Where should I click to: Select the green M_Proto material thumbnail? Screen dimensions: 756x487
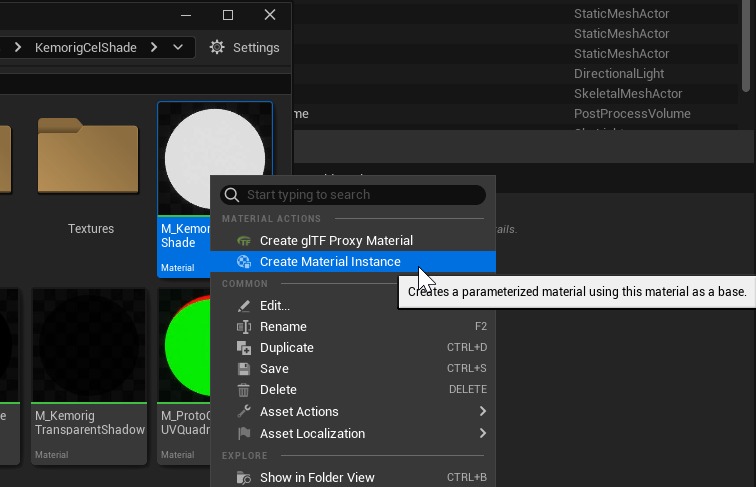183,345
